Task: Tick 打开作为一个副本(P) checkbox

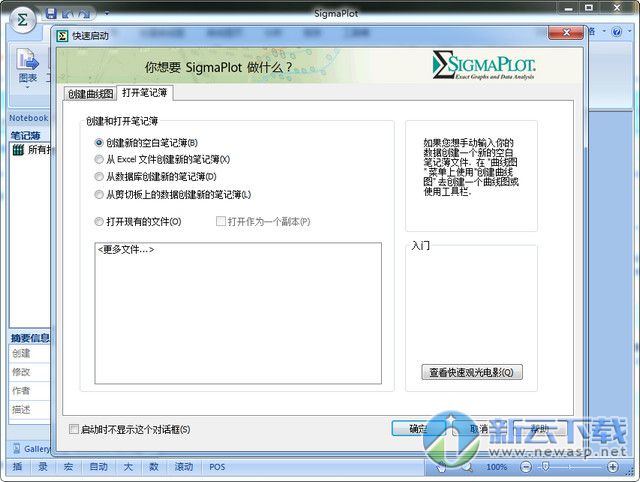Action: point(221,221)
